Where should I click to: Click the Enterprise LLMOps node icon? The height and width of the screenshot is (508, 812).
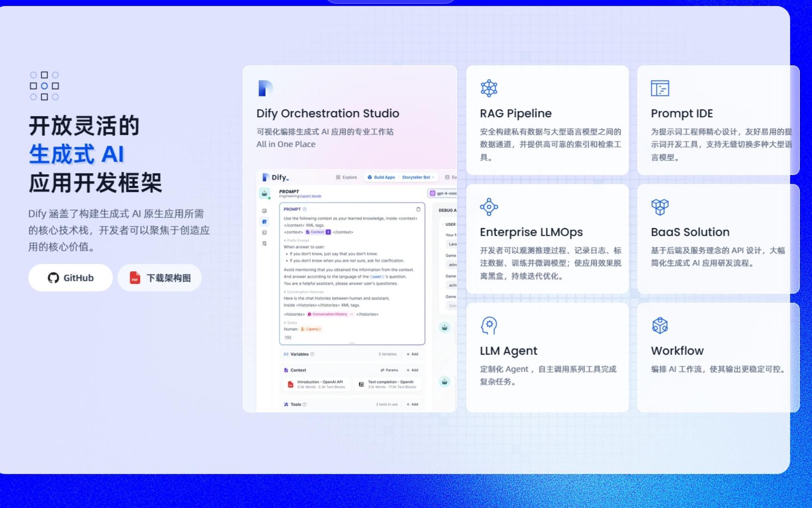(x=489, y=206)
